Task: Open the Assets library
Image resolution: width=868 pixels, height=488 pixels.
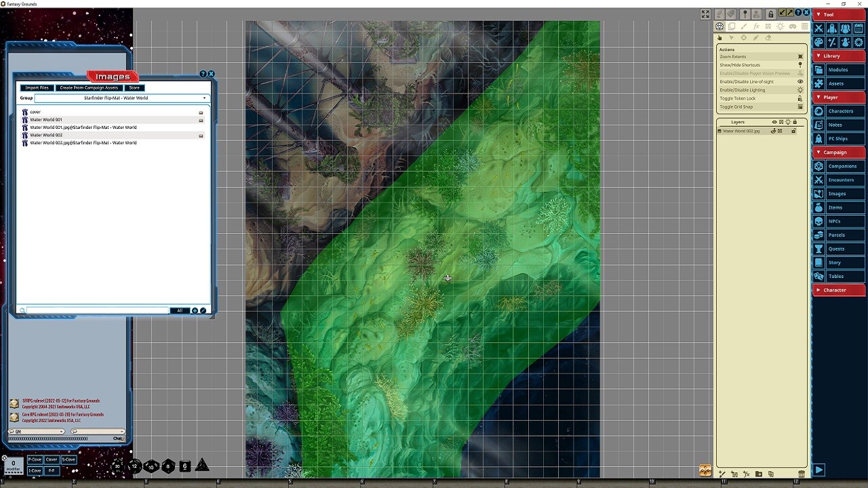Action: pos(841,83)
